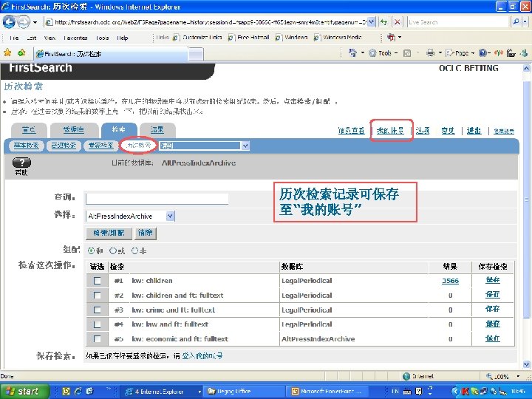Open the dropdown in the blue sub-navigation bar
The height and width of the screenshot is (399, 532).
coord(245,146)
